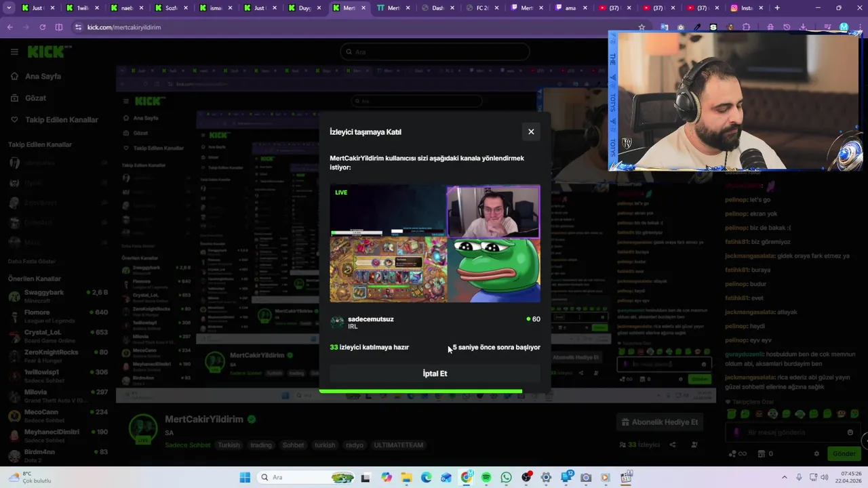Open Windows Settings gear on taskbar

coord(546,477)
